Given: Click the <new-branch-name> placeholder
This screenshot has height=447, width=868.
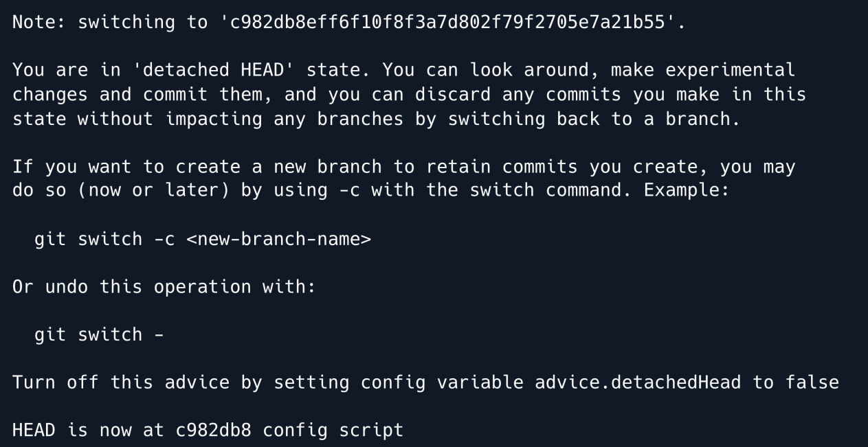Looking at the screenshot, I should [x=278, y=240].
